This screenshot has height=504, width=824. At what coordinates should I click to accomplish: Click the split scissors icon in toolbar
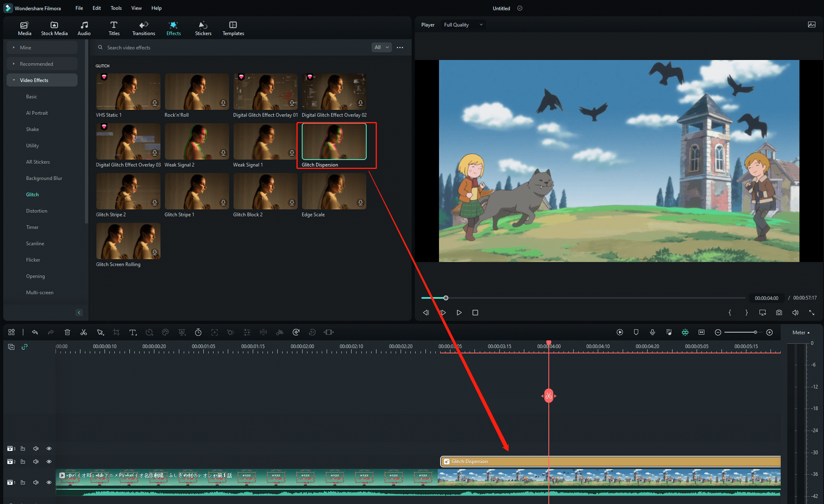(x=84, y=332)
